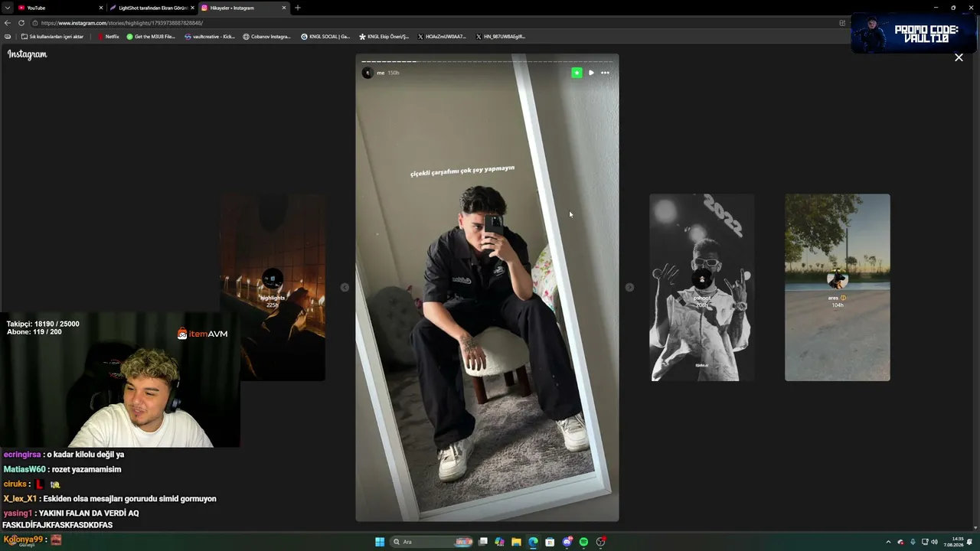This screenshot has height=551, width=980.
Task: Reload the current page
Action: click(x=21, y=23)
